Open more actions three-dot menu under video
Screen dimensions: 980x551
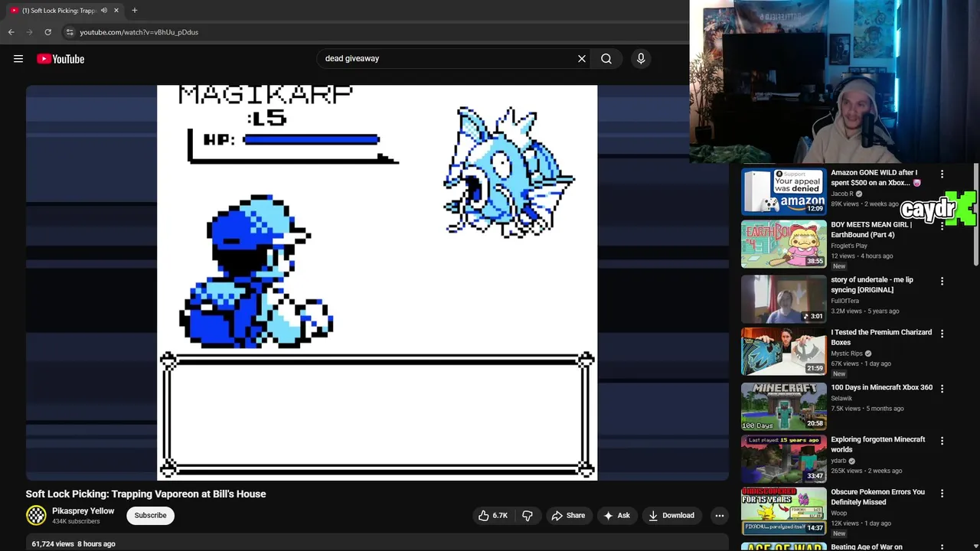pos(719,515)
